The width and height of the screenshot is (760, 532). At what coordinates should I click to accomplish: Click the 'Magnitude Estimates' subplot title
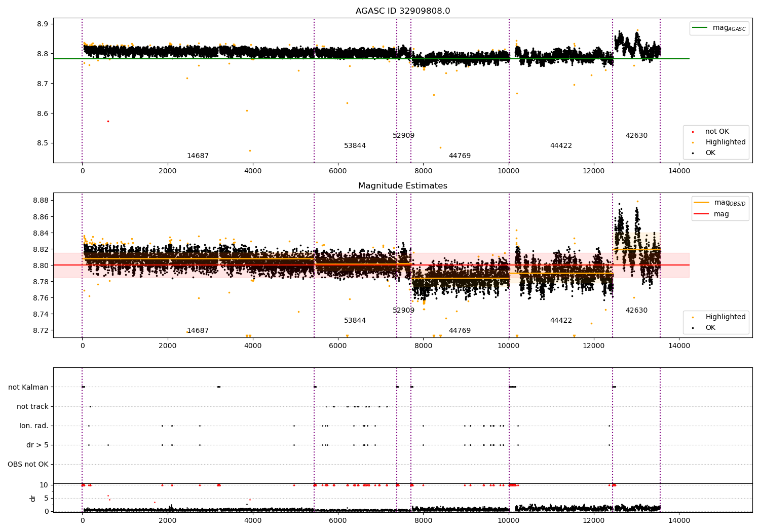pyautogui.click(x=403, y=186)
